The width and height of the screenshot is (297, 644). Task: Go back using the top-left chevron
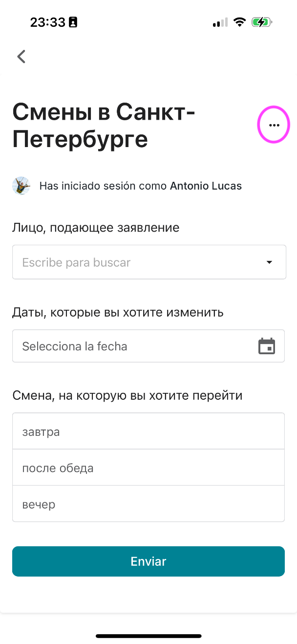pyautogui.click(x=21, y=57)
